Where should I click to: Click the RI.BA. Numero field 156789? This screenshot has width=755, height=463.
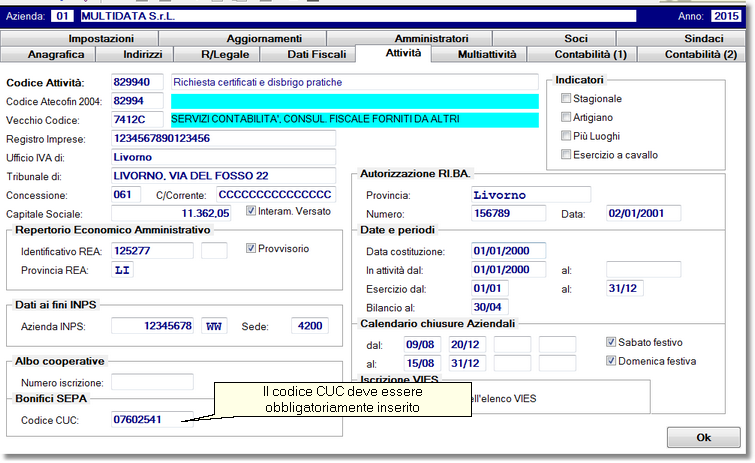coord(508,214)
